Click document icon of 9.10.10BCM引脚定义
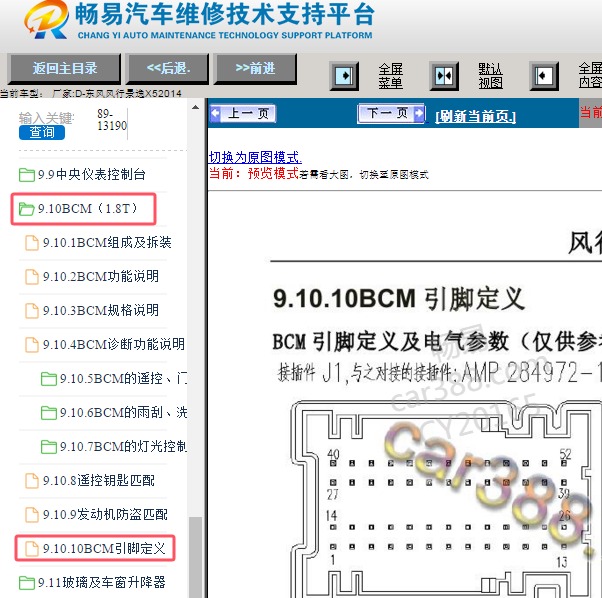This screenshot has height=598, width=602. pyautogui.click(x=32, y=548)
